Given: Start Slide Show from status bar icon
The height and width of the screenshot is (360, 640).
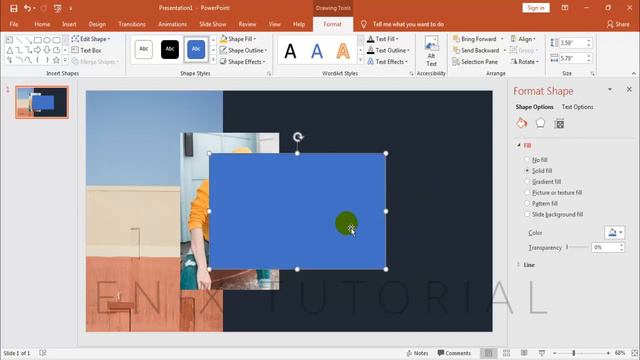Looking at the screenshot, I should click(x=542, y=353).
